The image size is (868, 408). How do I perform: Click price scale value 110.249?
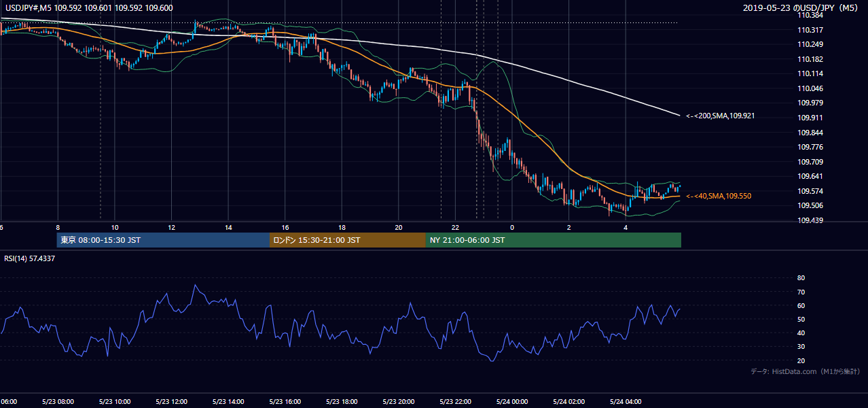click(810, 45)
